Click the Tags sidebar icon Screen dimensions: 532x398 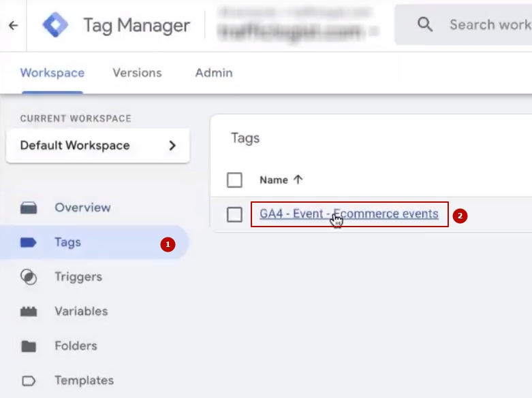(29, 242)
